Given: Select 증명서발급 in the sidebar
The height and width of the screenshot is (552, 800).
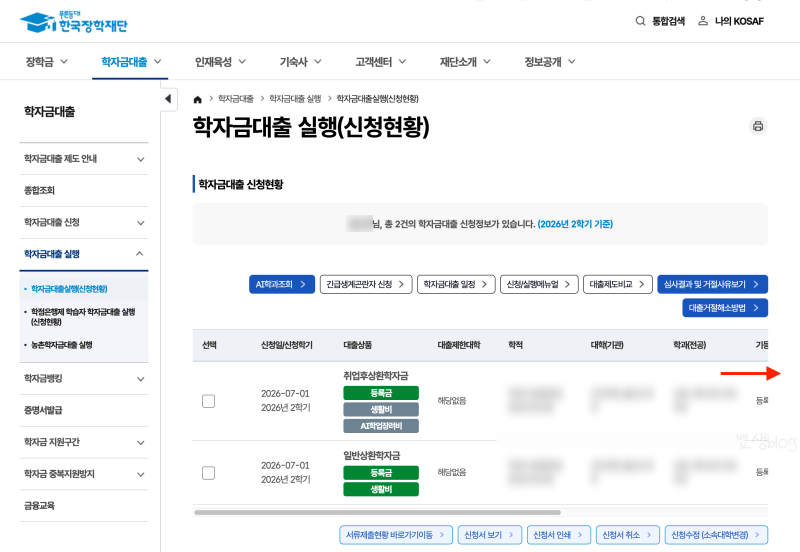Looking at the screenshot, I should point(84,410).
